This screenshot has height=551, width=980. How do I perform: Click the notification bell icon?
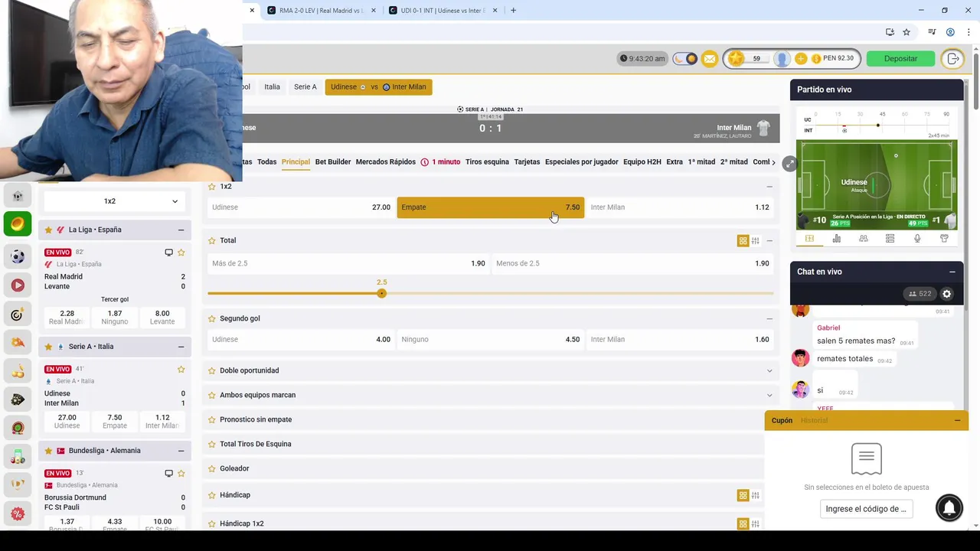click(x=949, y=507)
